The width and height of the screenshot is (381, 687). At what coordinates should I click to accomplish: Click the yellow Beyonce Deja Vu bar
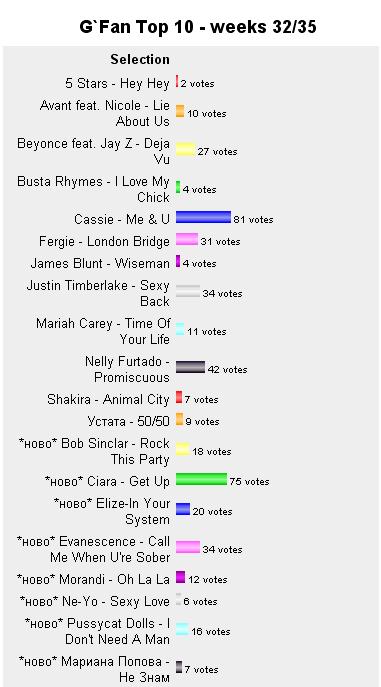pyautogui.click(x=186, y=149)
